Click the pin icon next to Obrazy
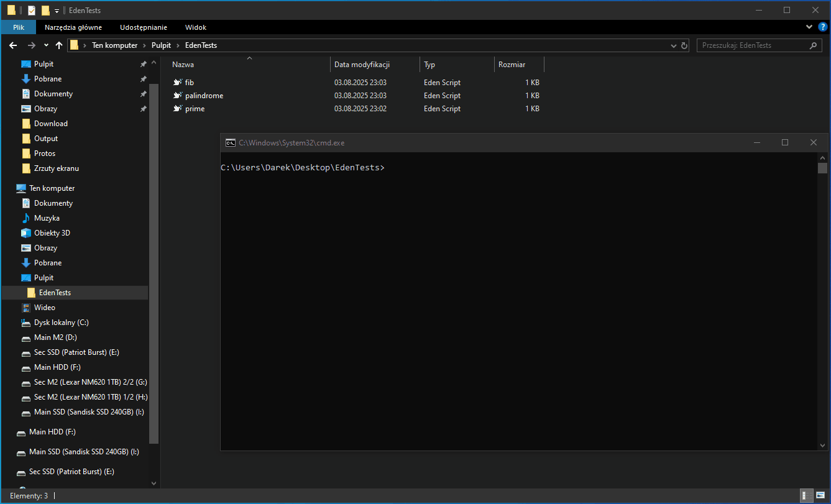 pos(143,109)
